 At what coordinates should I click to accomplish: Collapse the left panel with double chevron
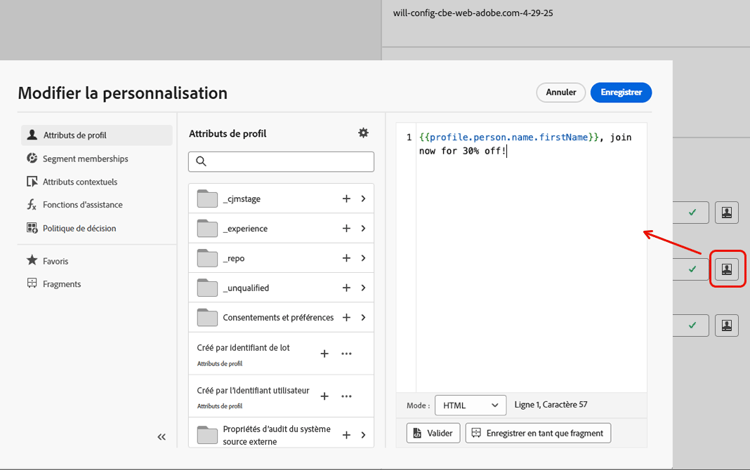point(161,437)
